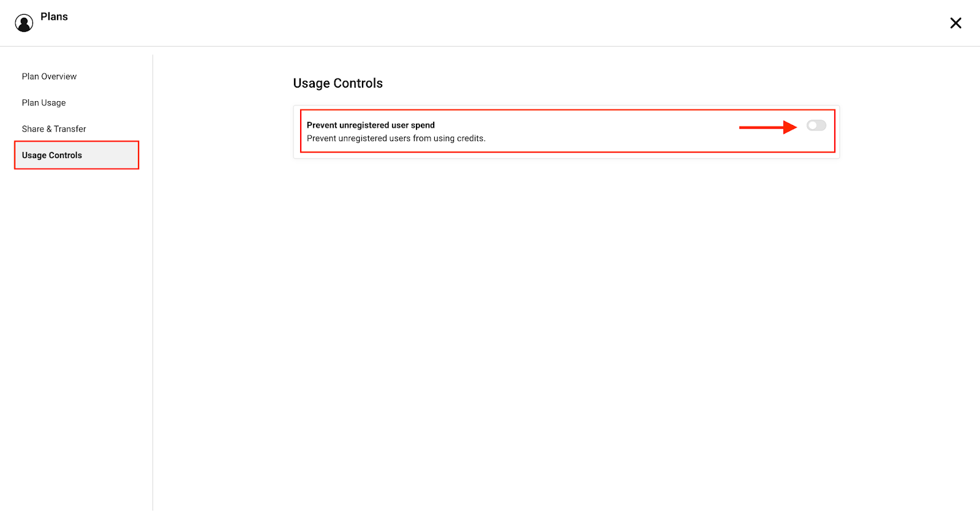
Task: Open the Share & Transfer sidebar item
Action: (x=54, y=129)
